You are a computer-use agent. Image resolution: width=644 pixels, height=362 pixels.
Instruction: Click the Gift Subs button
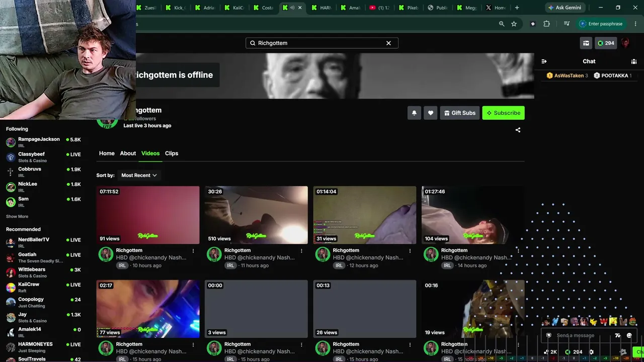pos(459,113)
